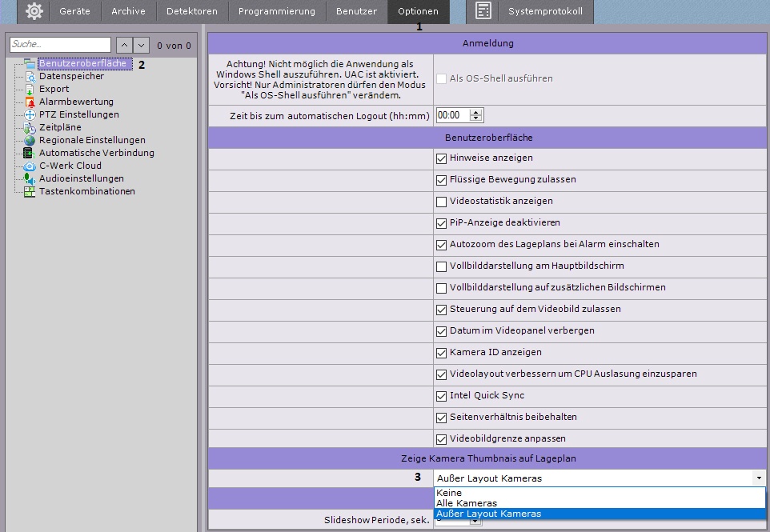Viewport: 770px width, 532px height.
Task: Open Alarmbewertung via its alarm icon
Action: pos(30,102)
